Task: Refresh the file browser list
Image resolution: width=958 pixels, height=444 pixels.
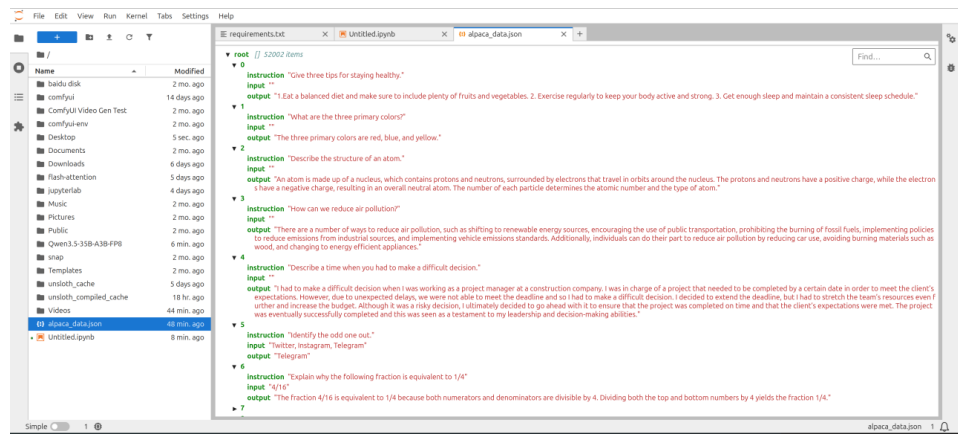Action: [130, 37]
